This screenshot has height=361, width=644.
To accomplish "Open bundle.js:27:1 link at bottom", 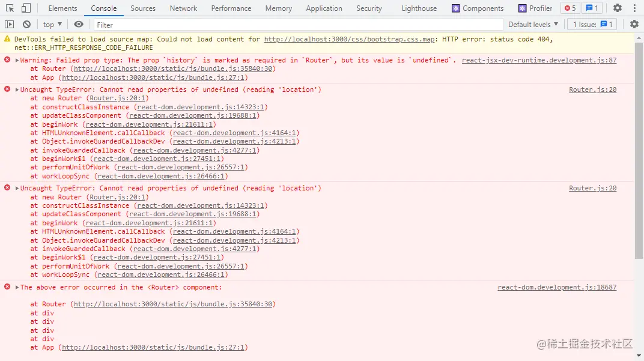I will pyautogui.click(x=153, y=347).
